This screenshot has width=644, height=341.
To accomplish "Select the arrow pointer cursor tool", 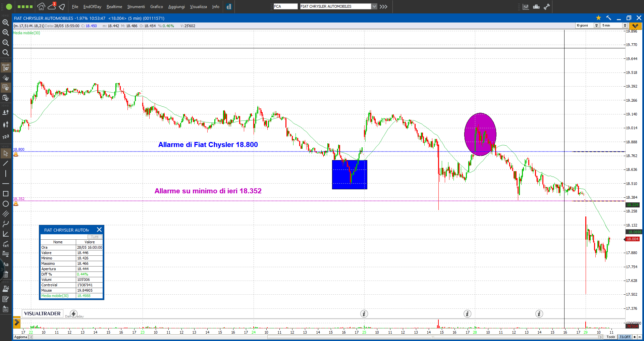I will click(x=6, y=153).
